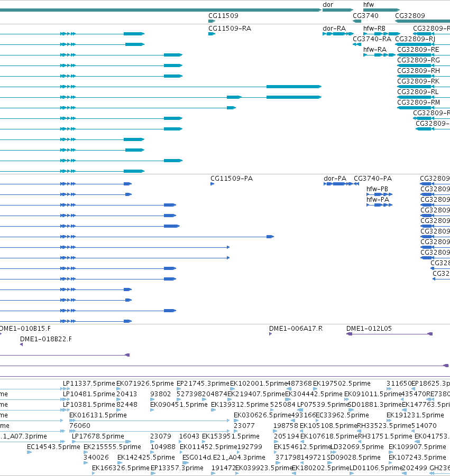The width and height of the screenshot is (450, 476).
Task: Click protein label CG3740-PA
Action: [x=373, y=178]
